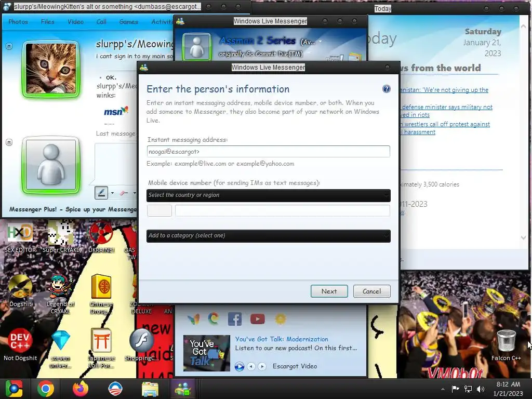Open the Obama logo taskbar icon

tap(115, 389)
